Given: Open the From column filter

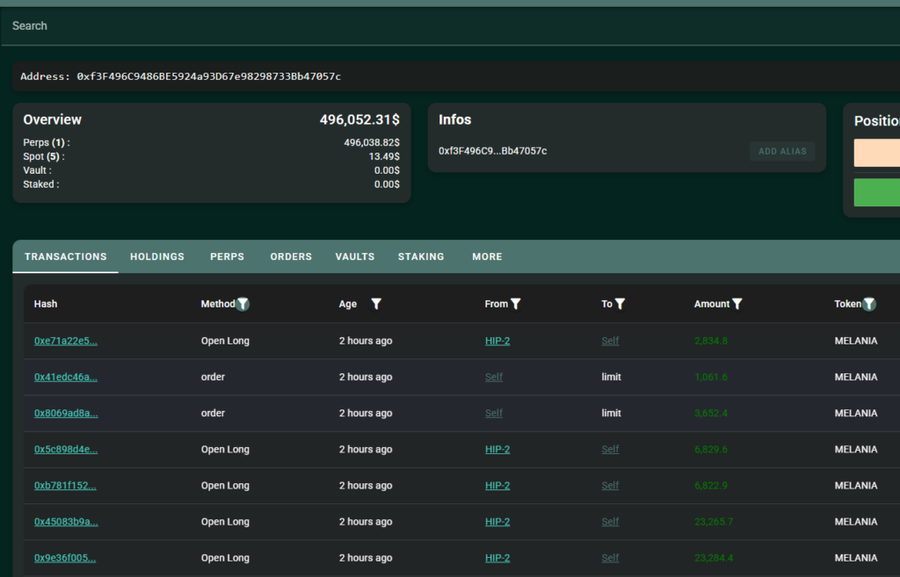Looking at the screenshot, I should click(x=516, y=304).
